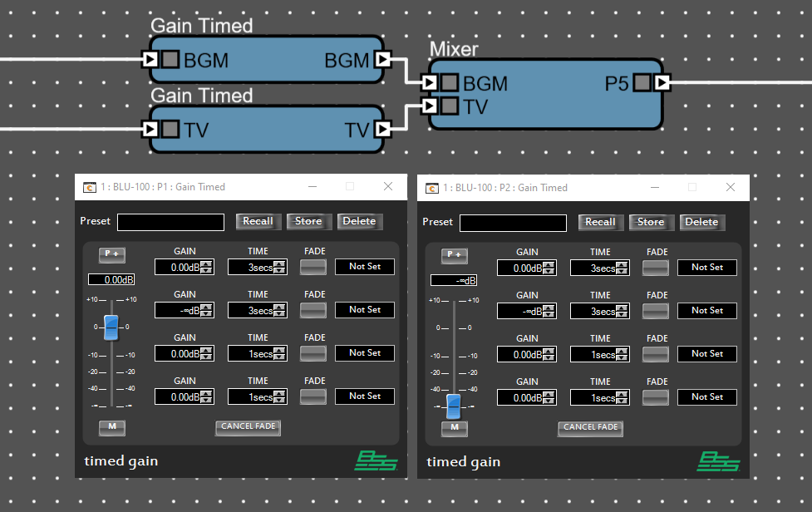Click the gain fader handle in P1 window

pos(111,327)
